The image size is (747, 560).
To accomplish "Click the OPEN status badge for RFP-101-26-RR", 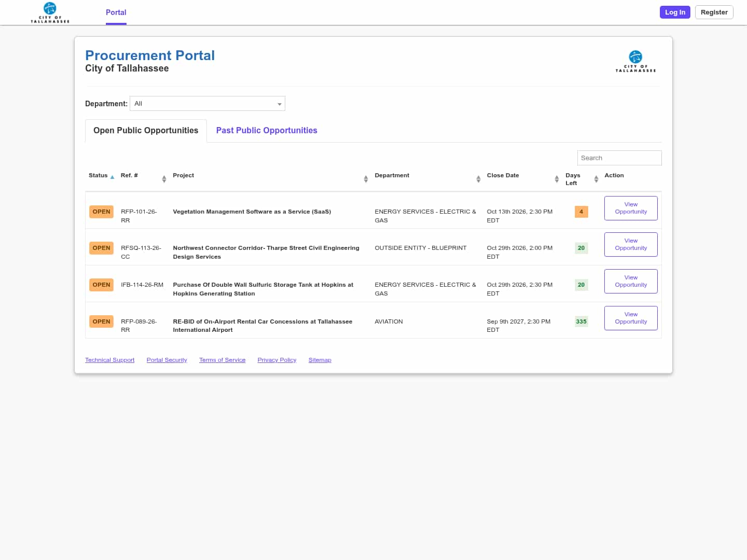I will (101, 212).
